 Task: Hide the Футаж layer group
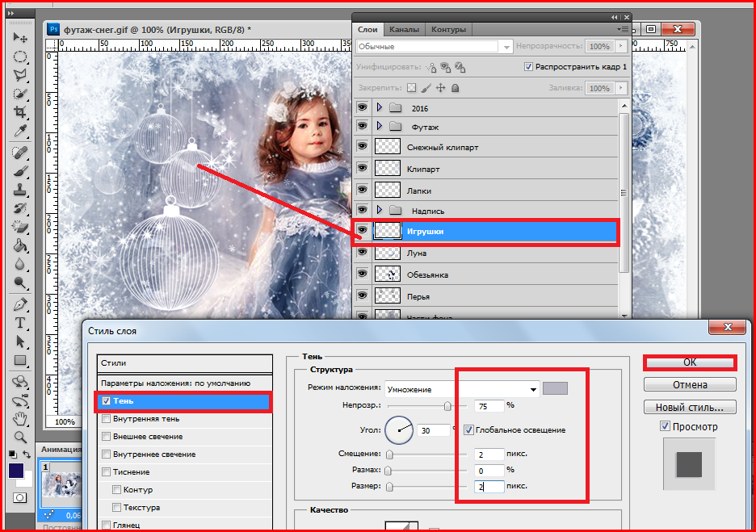[x=362, y=126]
